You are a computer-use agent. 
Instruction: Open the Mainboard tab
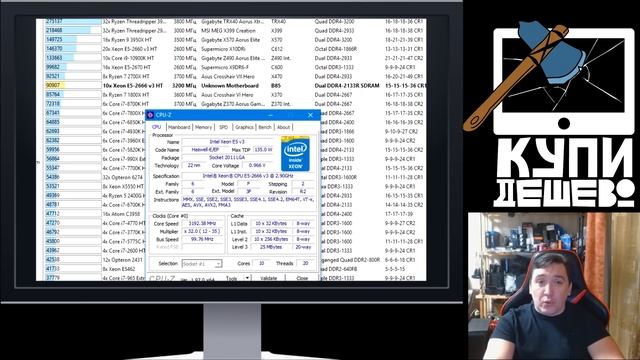(179, 127)
